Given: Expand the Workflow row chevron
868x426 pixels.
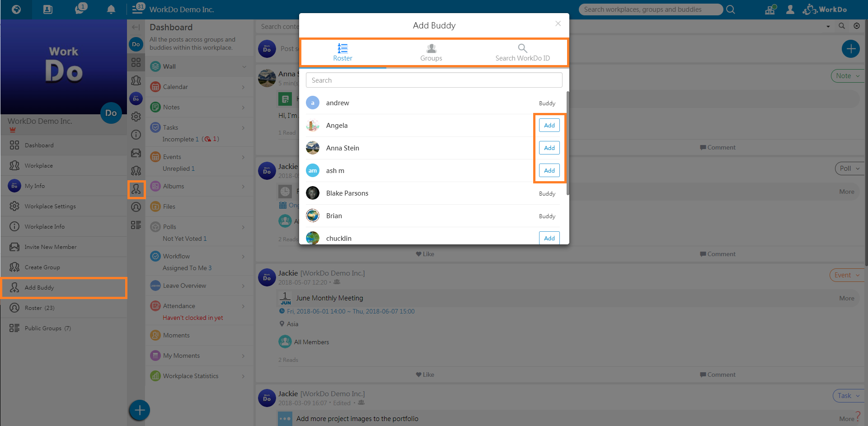Looking at the screenshot, I should coord(244,257).
